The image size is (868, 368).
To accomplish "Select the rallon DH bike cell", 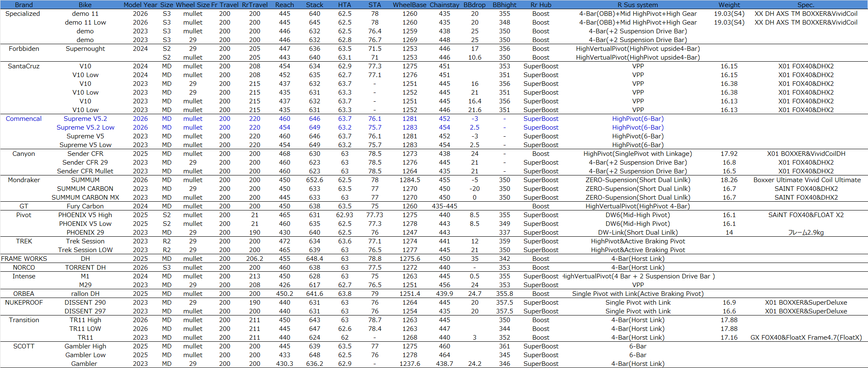I will tap(85, 294).
